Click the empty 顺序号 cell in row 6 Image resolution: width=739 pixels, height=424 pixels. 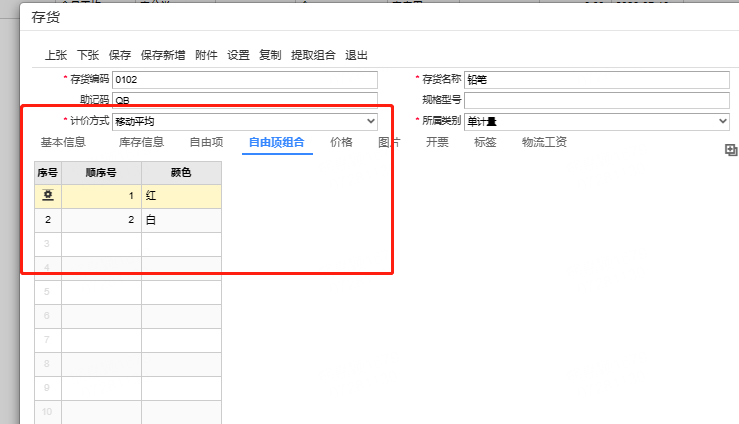(x=101, y=316)
